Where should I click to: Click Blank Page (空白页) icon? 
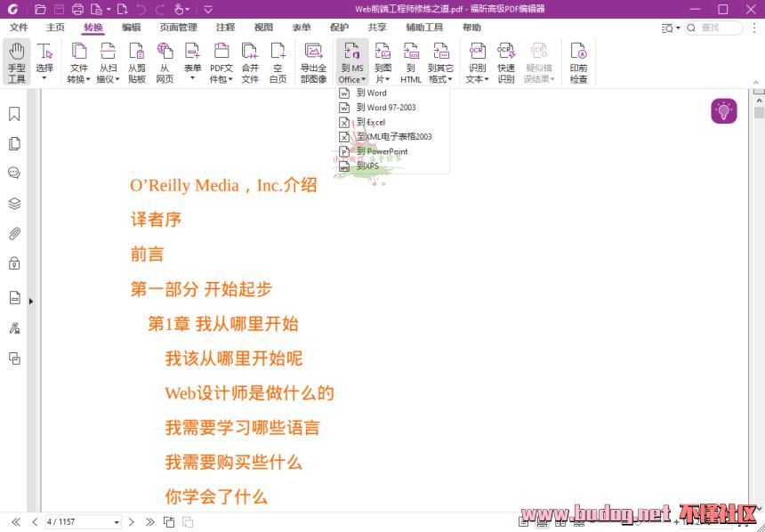[x=278, y=62]
